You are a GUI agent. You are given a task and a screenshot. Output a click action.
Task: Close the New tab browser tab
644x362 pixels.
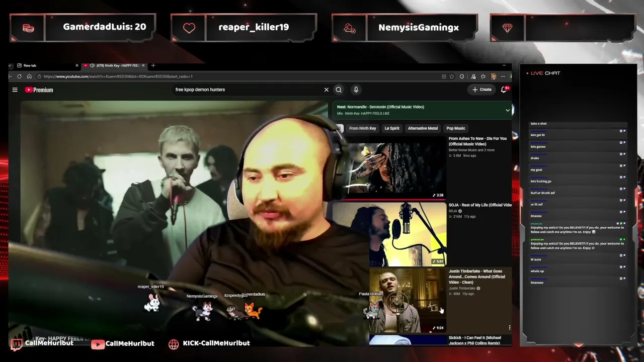pos(77,65)
